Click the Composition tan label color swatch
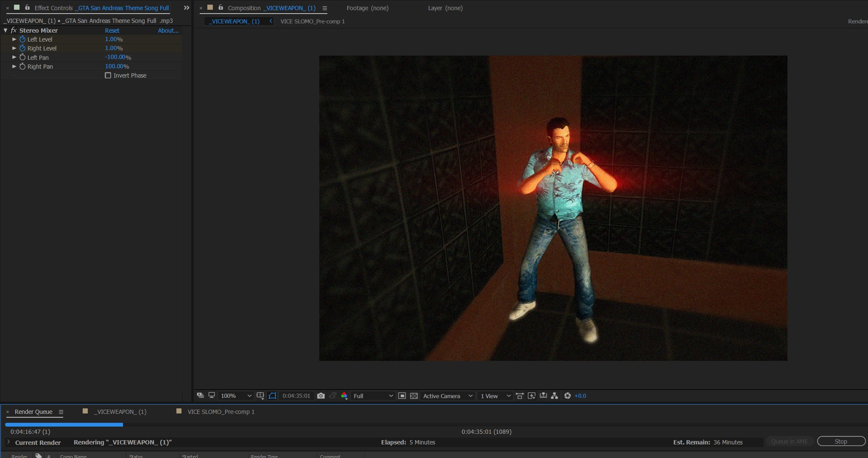868x458 pixels. point(210,7)
